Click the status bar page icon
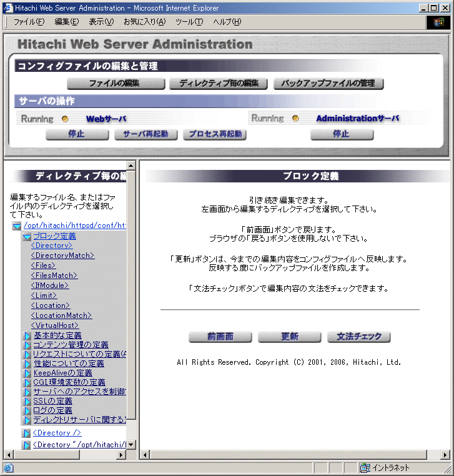 tap(9, 468)
